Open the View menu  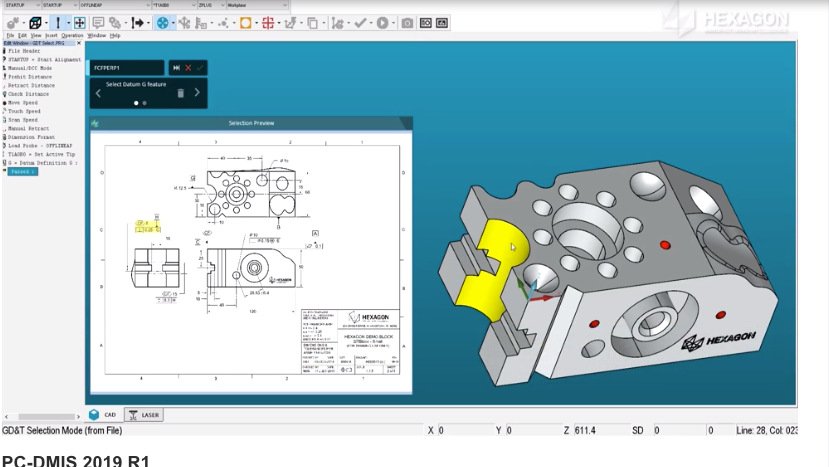click(x=35, y=35)
